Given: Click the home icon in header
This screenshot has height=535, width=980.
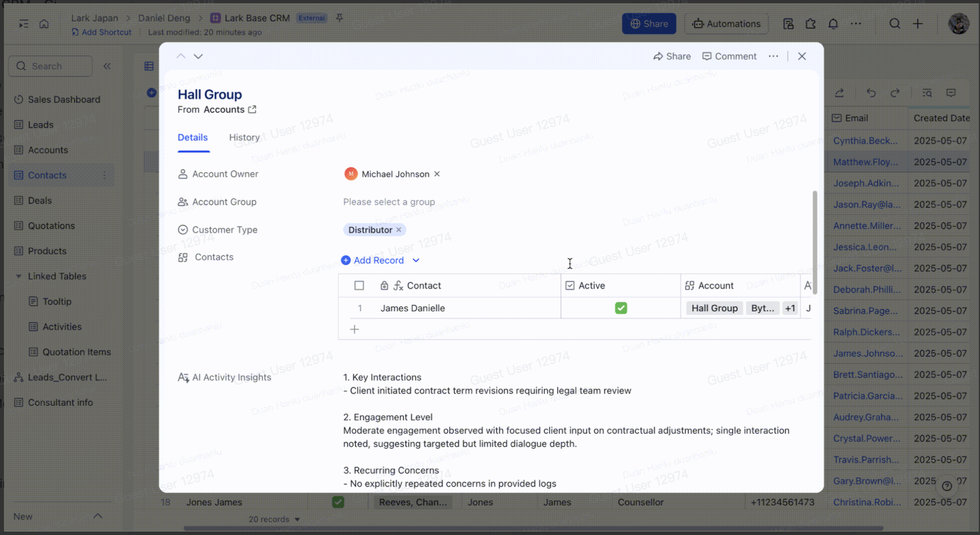Looking at the screenshot, I should click(44, 24).
